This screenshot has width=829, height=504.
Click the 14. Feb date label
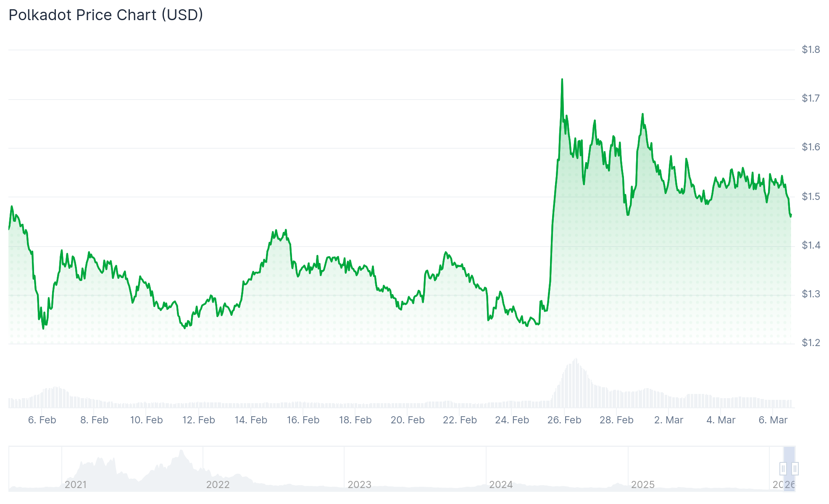(x=250, y=420)
